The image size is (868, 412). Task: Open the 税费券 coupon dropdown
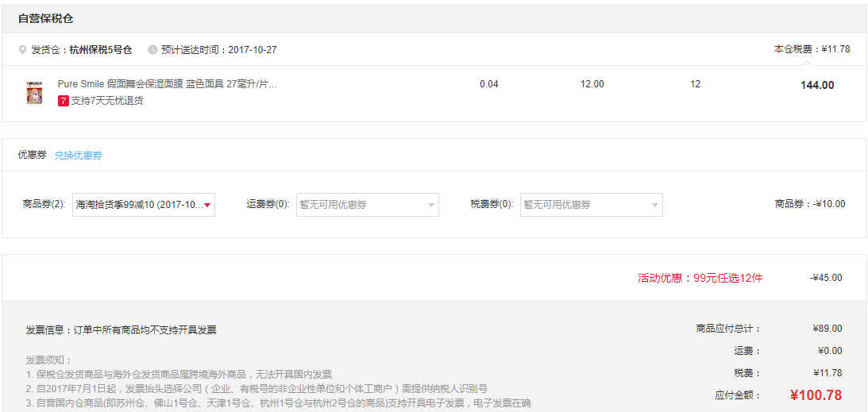pyautogui.click(x=591, y=205)
